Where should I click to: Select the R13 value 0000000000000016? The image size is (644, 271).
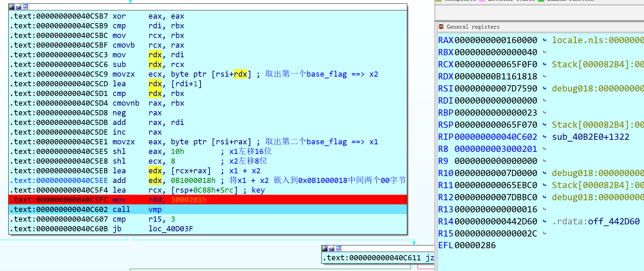496,209
